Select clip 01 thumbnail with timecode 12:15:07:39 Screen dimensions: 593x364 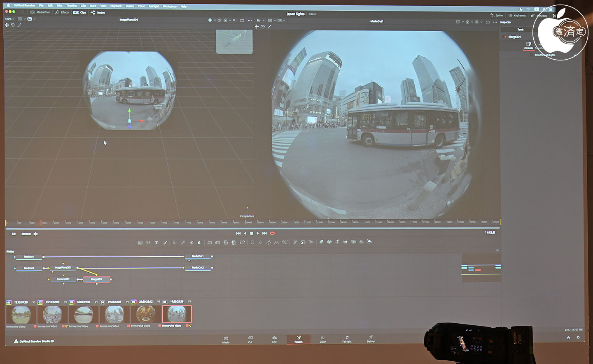[x=21, y=315]
